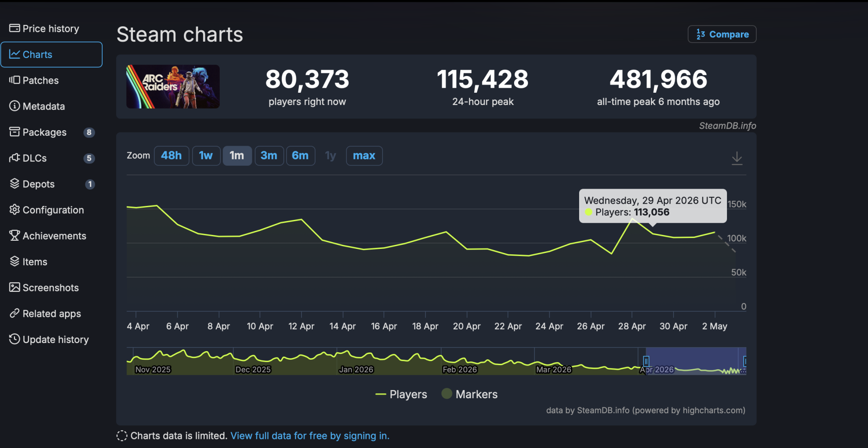This screenshot has width=868, height=448.
Task: Click View full data by signing in link
Action: pyautogui.click(x=310, y=436)
